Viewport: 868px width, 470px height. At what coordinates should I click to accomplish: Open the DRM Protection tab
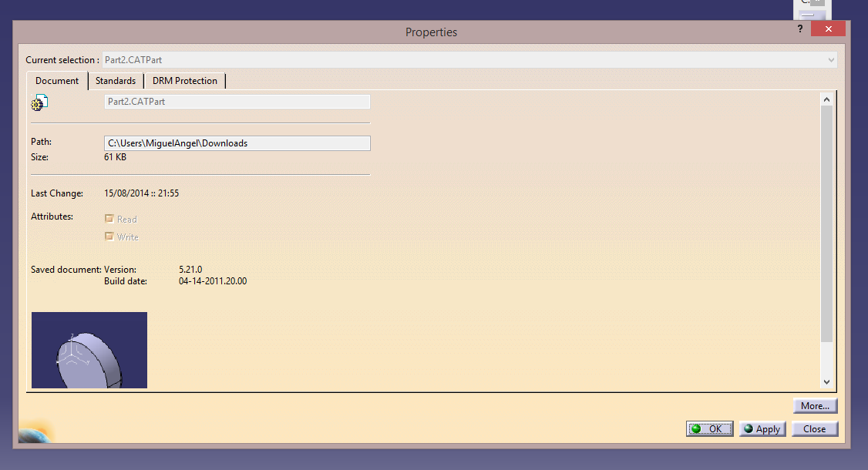[185, 81]
